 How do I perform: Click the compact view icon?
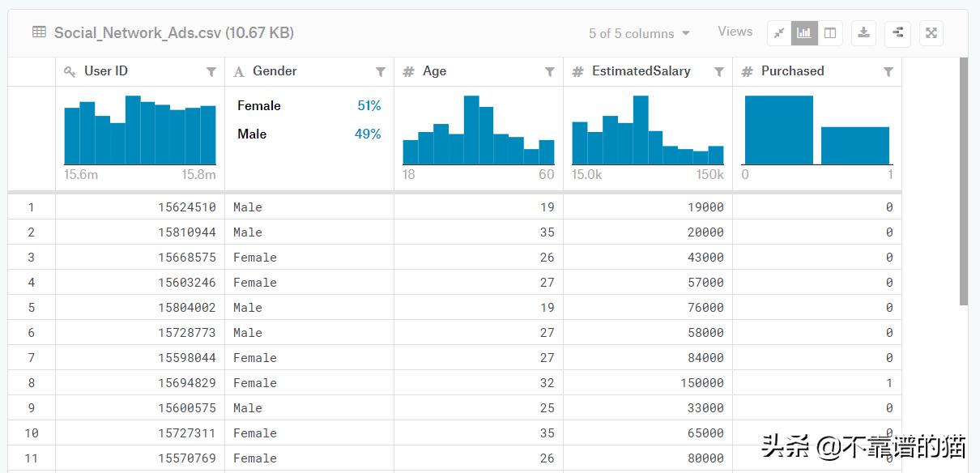779,33
